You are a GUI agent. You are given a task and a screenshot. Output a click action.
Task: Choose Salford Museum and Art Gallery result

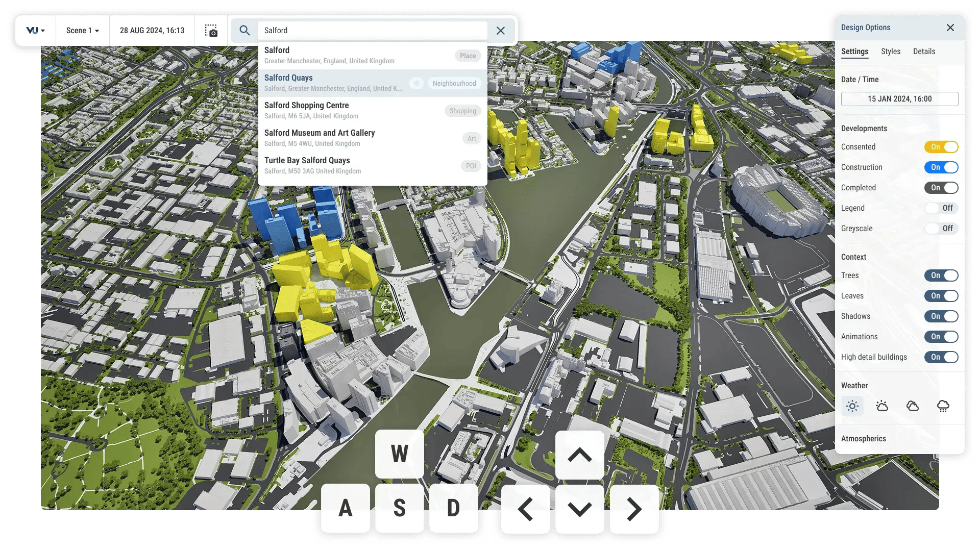click(373, 138)
